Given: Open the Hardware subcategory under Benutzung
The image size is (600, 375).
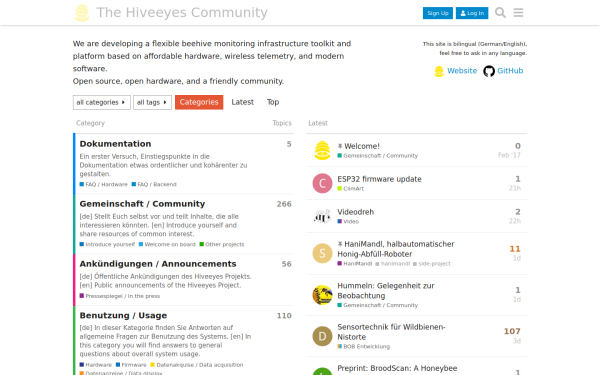Looking at the screenshot, I should 96,365.
